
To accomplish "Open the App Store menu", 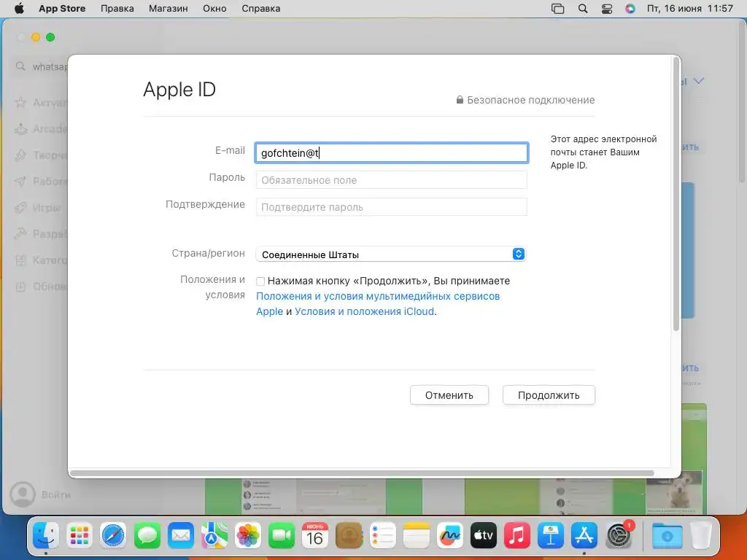I will (62, 9).
